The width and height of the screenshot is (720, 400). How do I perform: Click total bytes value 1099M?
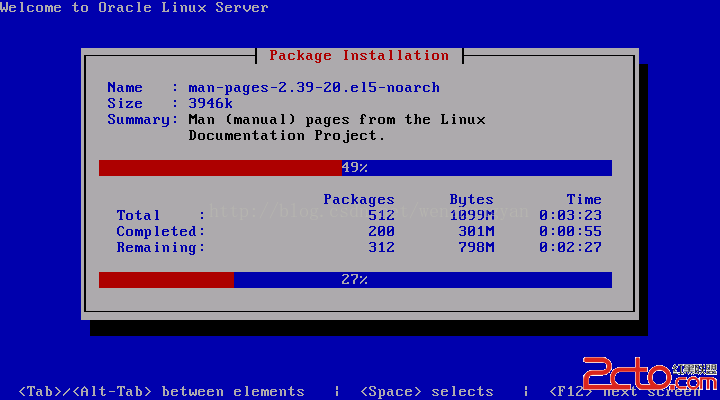coord(472,215)
